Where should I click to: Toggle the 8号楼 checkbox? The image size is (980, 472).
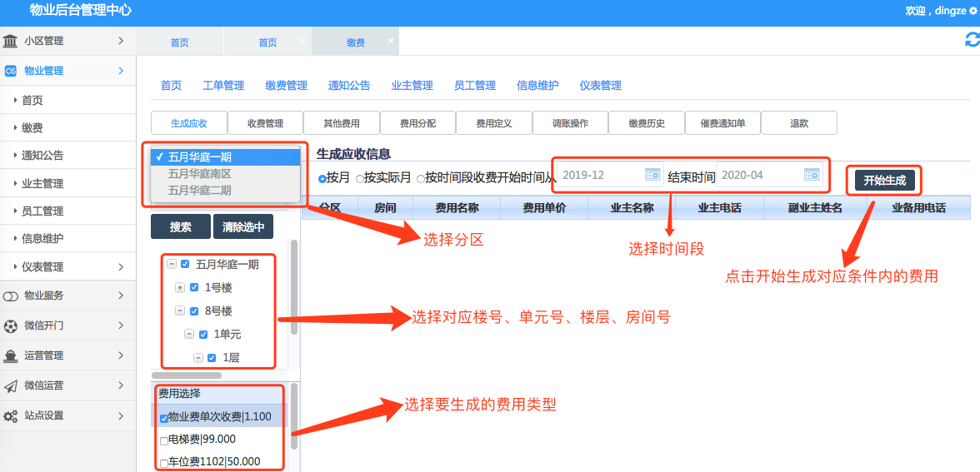tap(193, 311)
